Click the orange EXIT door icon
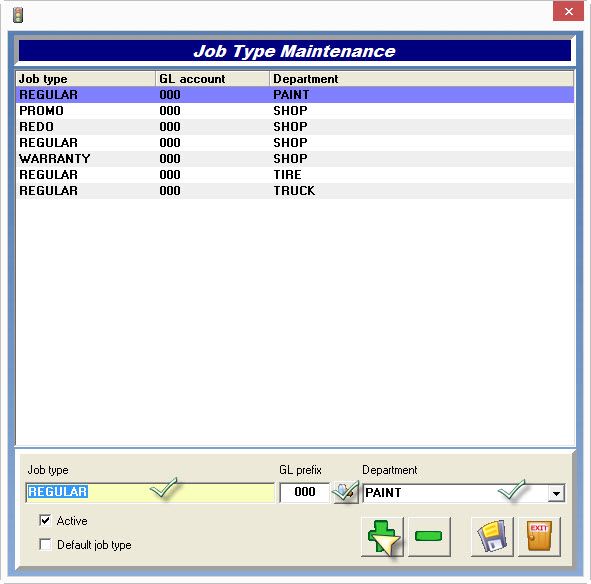The width and height of the screenshot is (591, 584). (x=539, y=536)
